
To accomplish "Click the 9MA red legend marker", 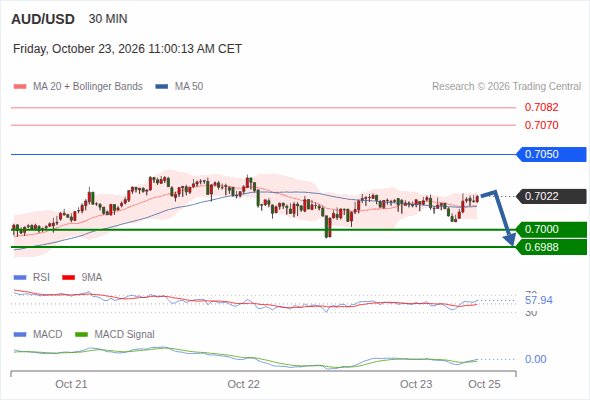I will click(68, 278).
